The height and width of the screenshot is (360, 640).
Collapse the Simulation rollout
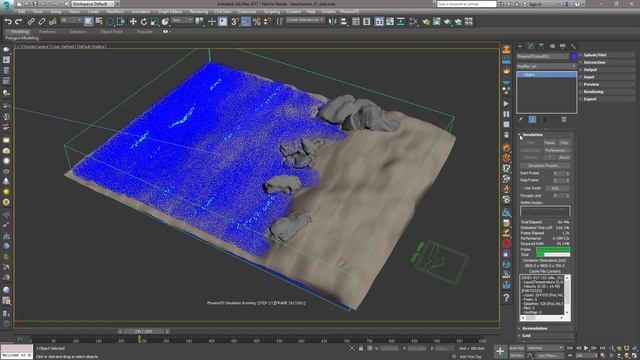546,134
